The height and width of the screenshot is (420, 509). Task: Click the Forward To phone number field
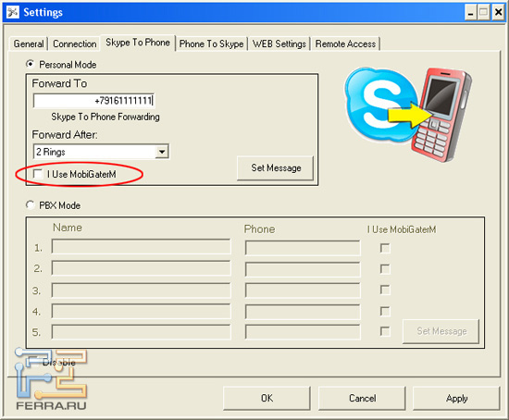(x=93, y=101)
